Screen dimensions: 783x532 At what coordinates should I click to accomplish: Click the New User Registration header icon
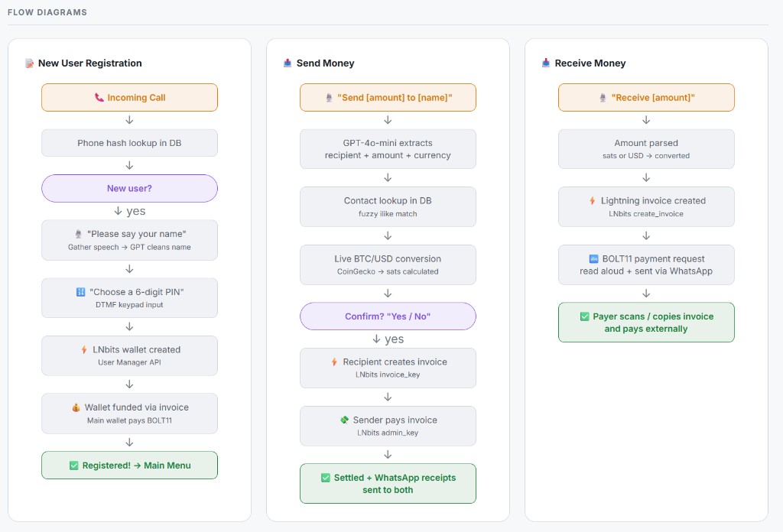pos(29,63)
